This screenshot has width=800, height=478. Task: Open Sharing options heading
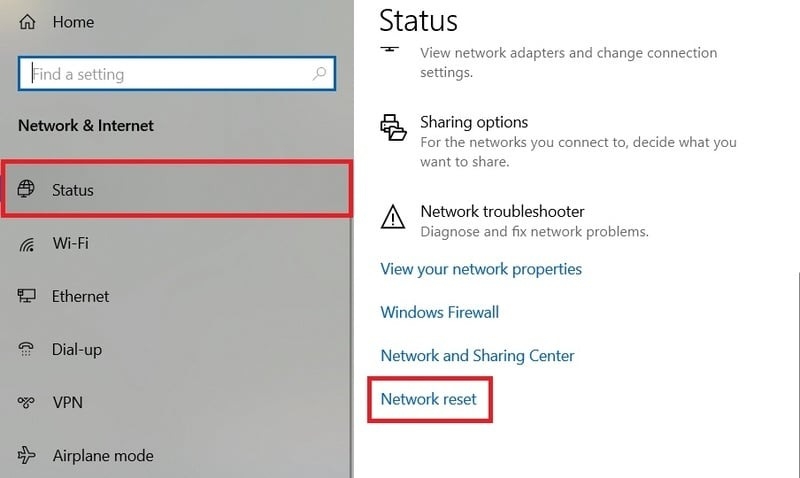tap(474, 122)
